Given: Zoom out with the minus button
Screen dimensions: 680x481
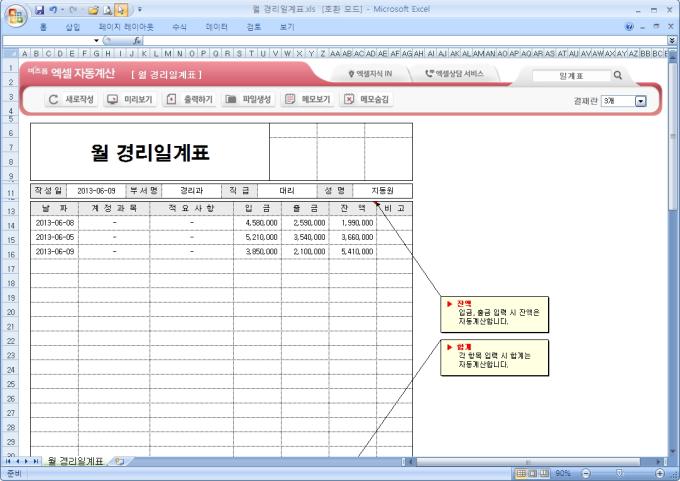Looking at the screenshot, I should point(585,473).
